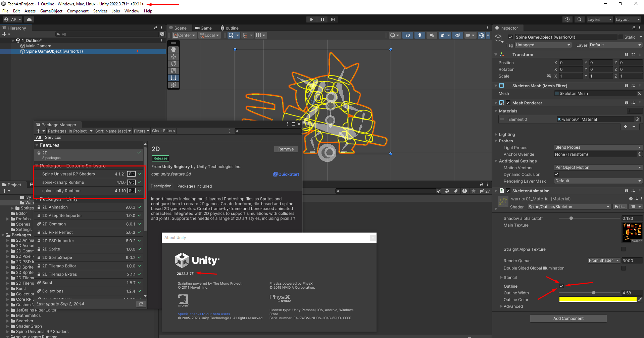Open the Shader Spine/Outline/Skeleton dropdown

pyautogui.click(x=569, y=207)
